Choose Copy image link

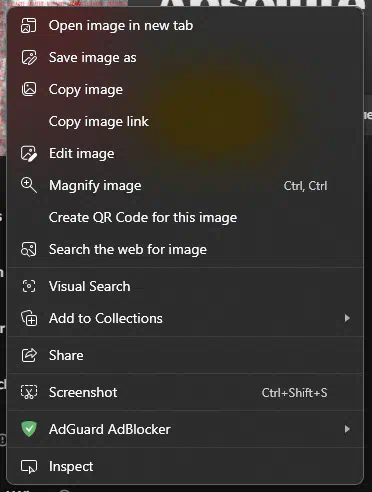point(185,122)
